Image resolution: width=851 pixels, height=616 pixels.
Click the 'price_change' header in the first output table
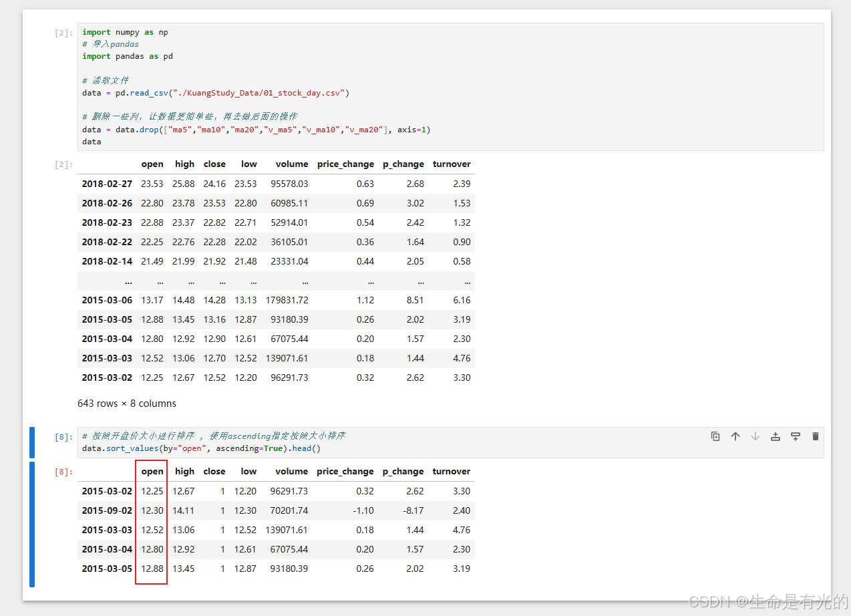click(x=345, y=164)
